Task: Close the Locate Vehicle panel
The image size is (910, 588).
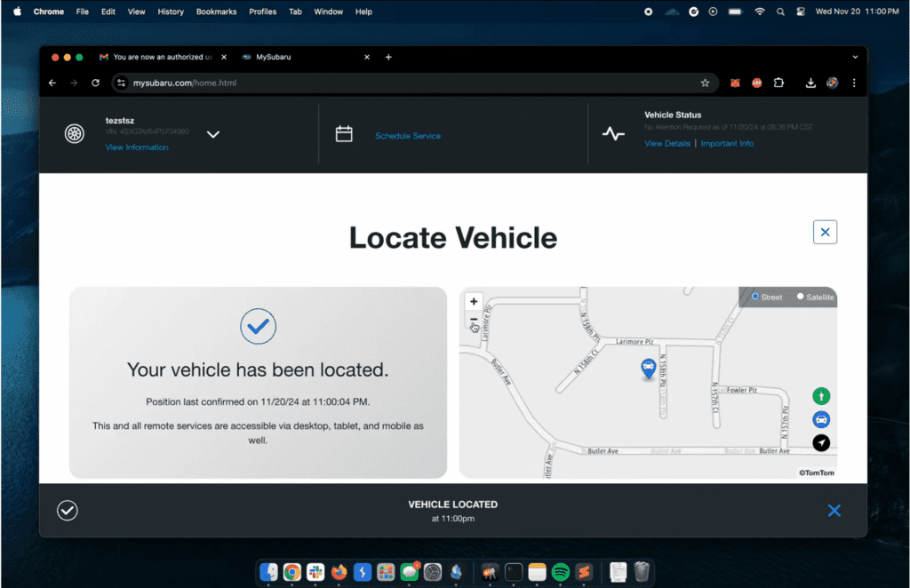Action: 825,232
